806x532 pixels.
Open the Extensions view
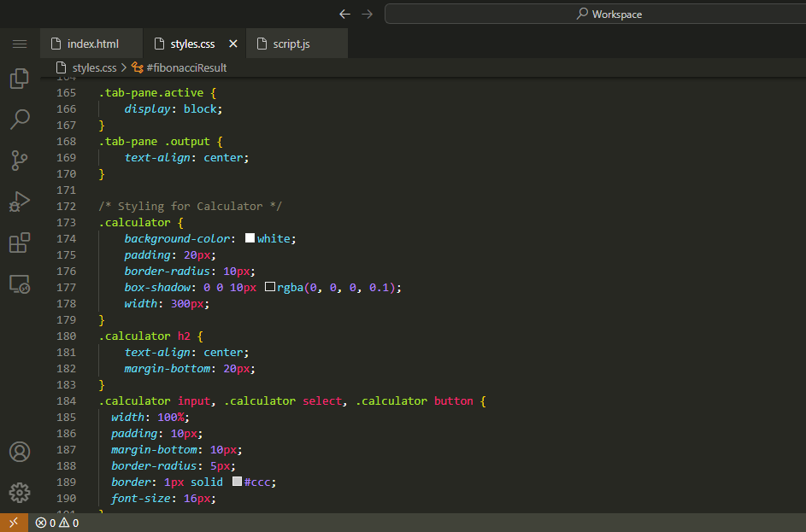(19, 243)
